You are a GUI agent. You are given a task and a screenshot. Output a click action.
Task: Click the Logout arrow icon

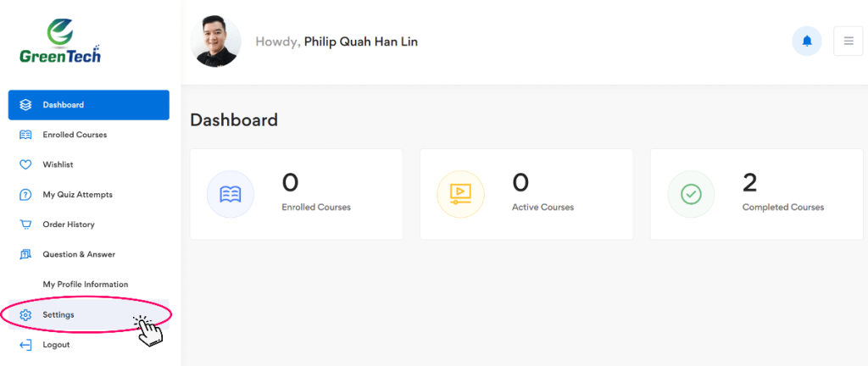click(25, 345)
